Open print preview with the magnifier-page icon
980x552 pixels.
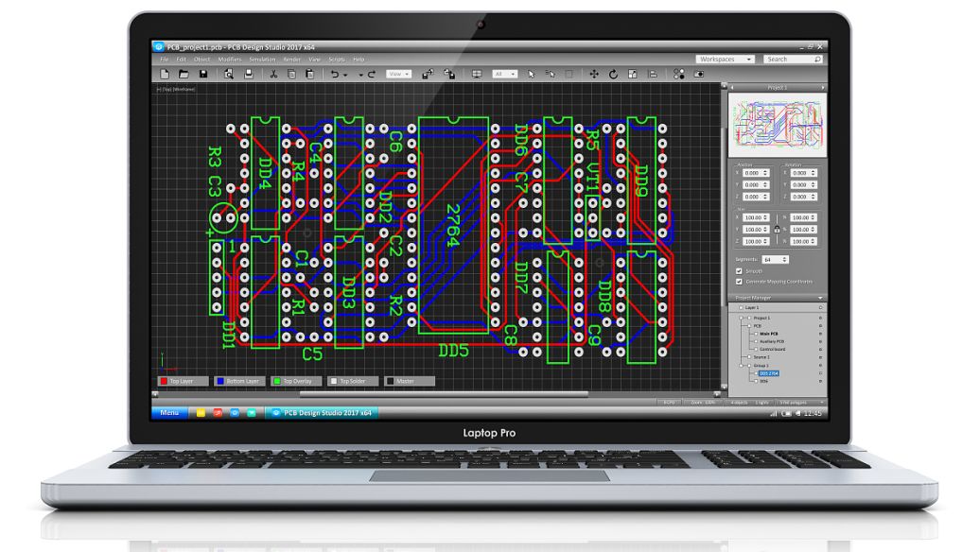[x=229, y=75]
